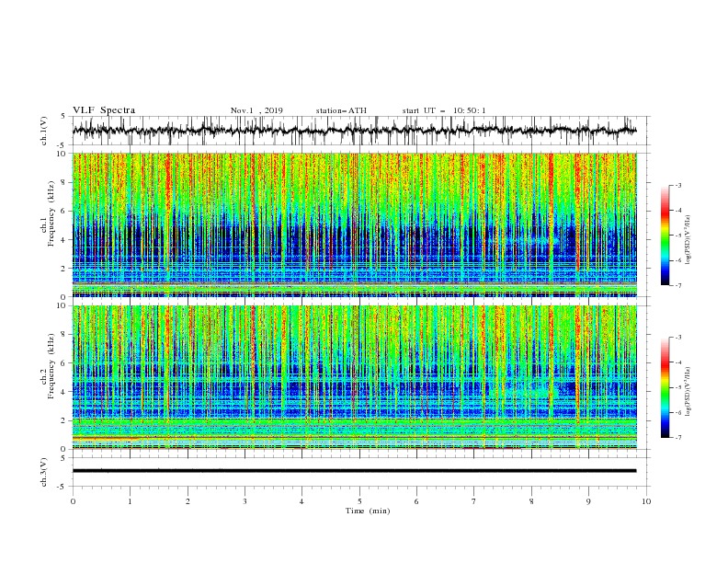
Task: Select the date label "Nov.1 , 2019"
Action: (x=256, y=110)
